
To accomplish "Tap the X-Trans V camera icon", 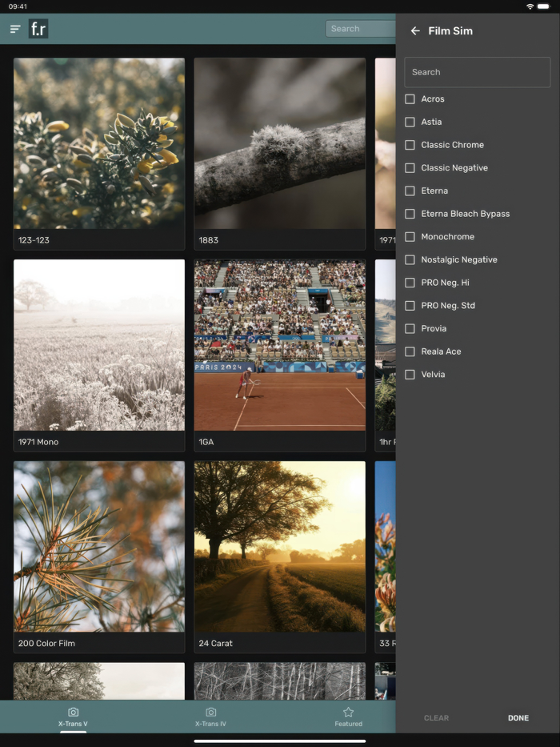I will point(73,712).
